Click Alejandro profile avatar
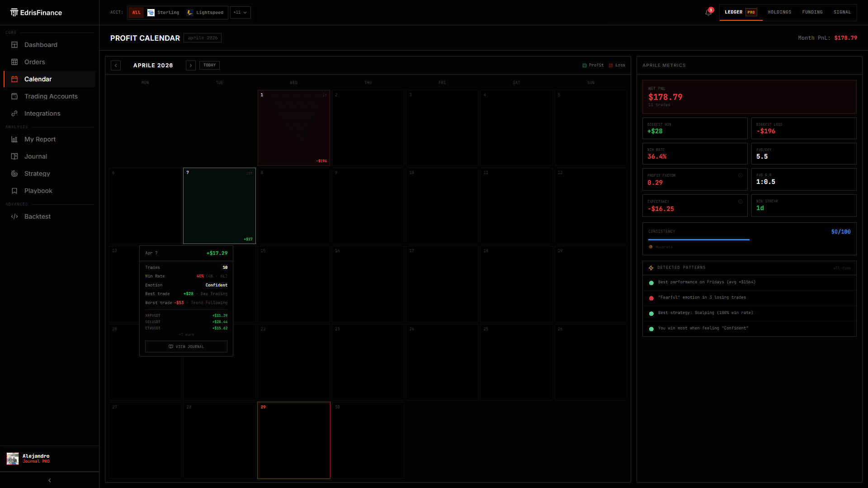The height and width of the screenshot is (488, 868). point(13,459)
